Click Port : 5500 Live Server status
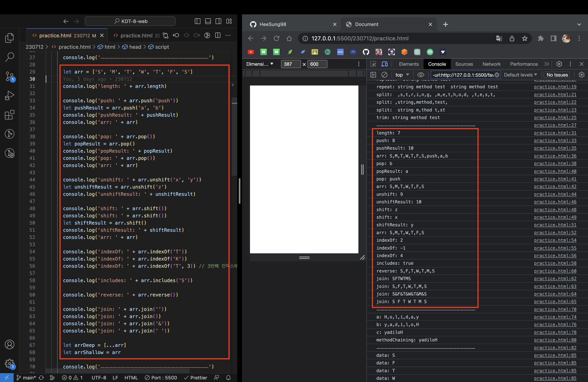588x382 pixels. (x=161, y=378)
